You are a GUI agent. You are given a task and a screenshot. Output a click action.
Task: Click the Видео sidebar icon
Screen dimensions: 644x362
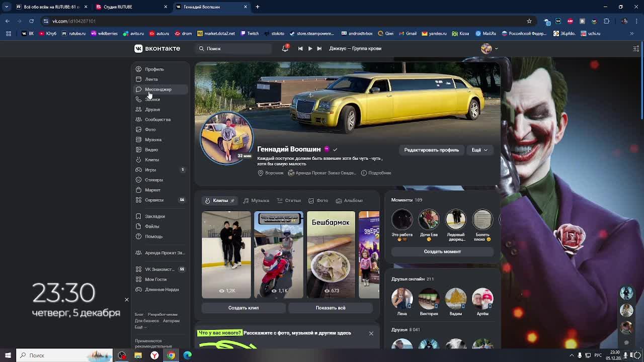(x=139, y=149)
